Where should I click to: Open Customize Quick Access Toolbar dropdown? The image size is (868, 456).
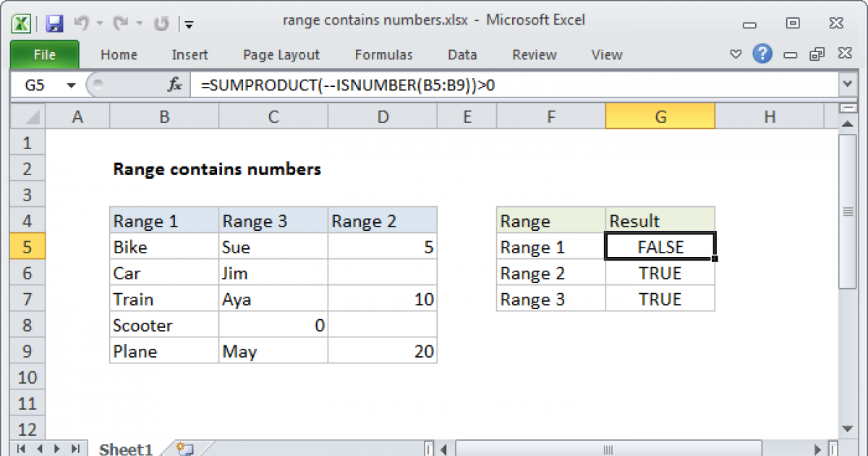pyautogui.click(x=189, y=24)
